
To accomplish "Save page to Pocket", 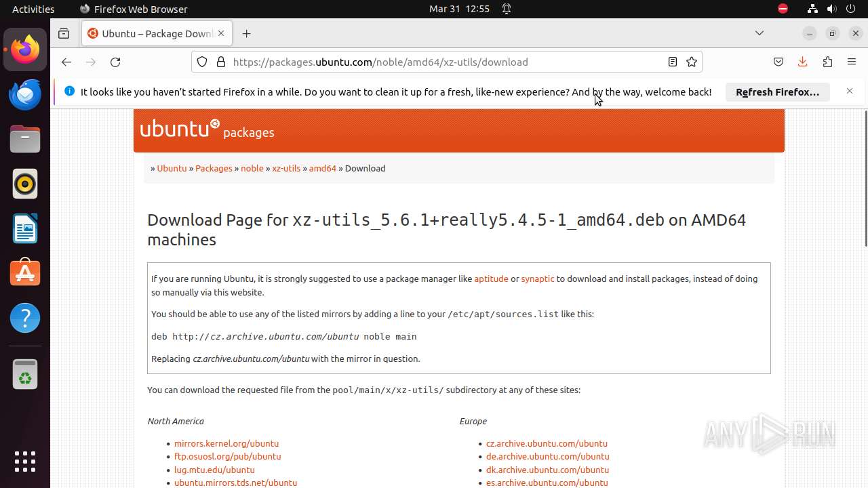I will (x=778, y=62).
